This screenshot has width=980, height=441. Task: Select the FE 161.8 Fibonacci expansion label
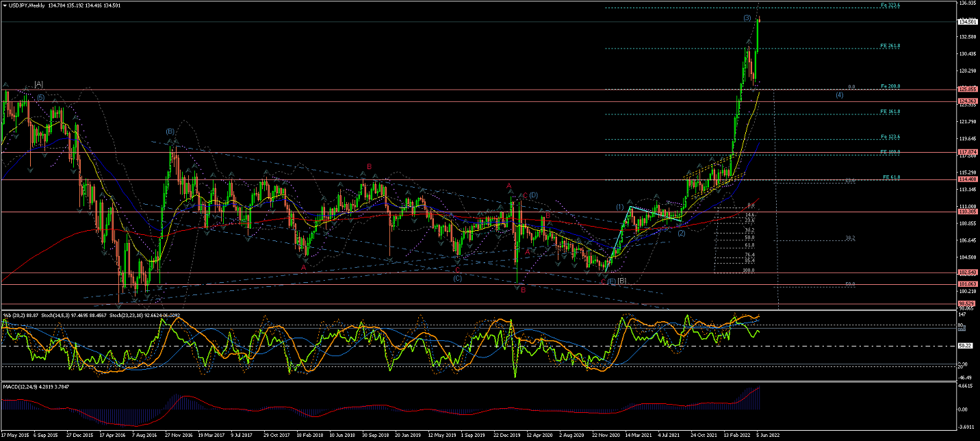click(890, 111)
